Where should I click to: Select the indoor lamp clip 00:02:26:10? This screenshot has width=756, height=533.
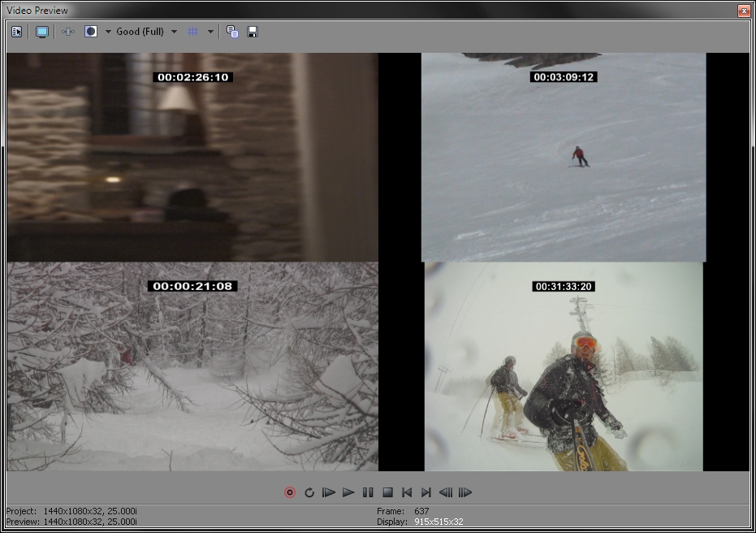[x=192, y=158]
